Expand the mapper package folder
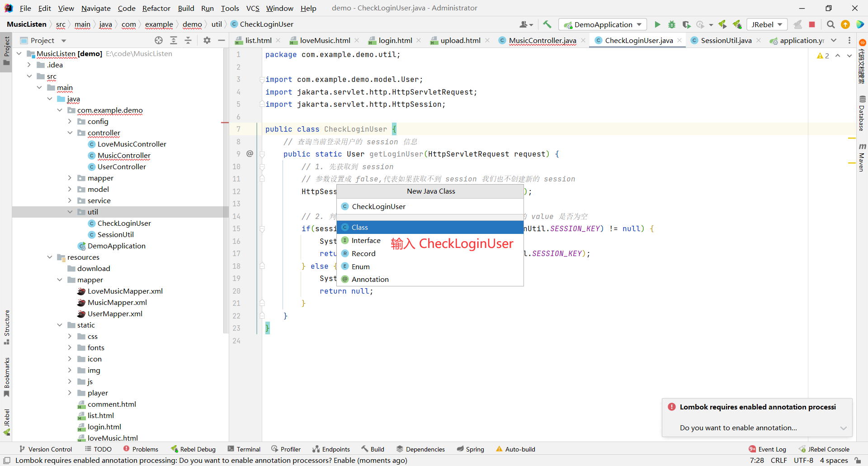This screenshot has height=466, width=868. coord(70,178)
